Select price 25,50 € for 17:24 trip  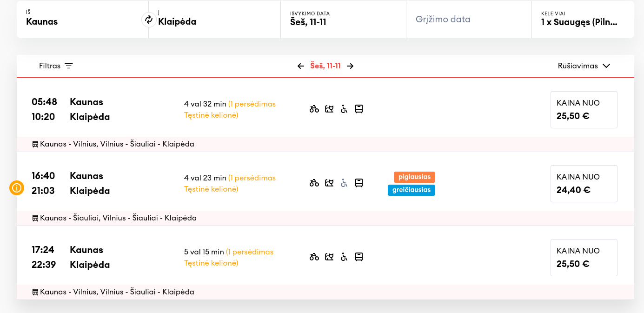(x=584, y=258)
